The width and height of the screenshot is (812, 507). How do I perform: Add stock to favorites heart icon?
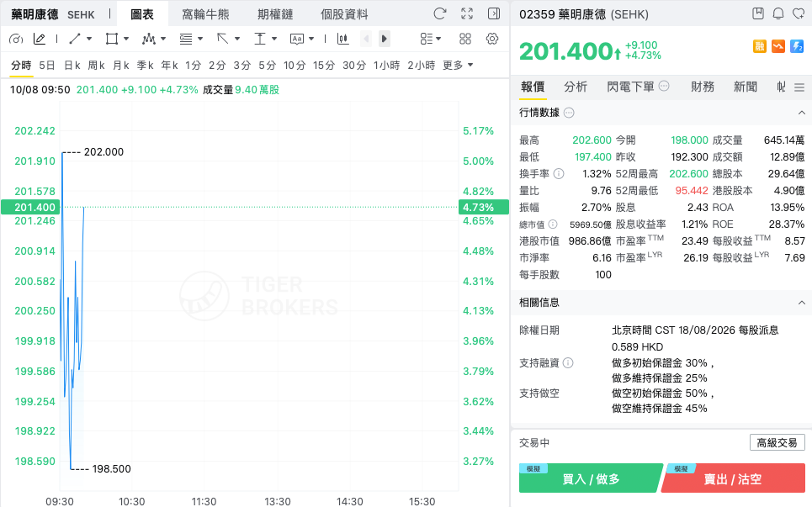[799, 13]
